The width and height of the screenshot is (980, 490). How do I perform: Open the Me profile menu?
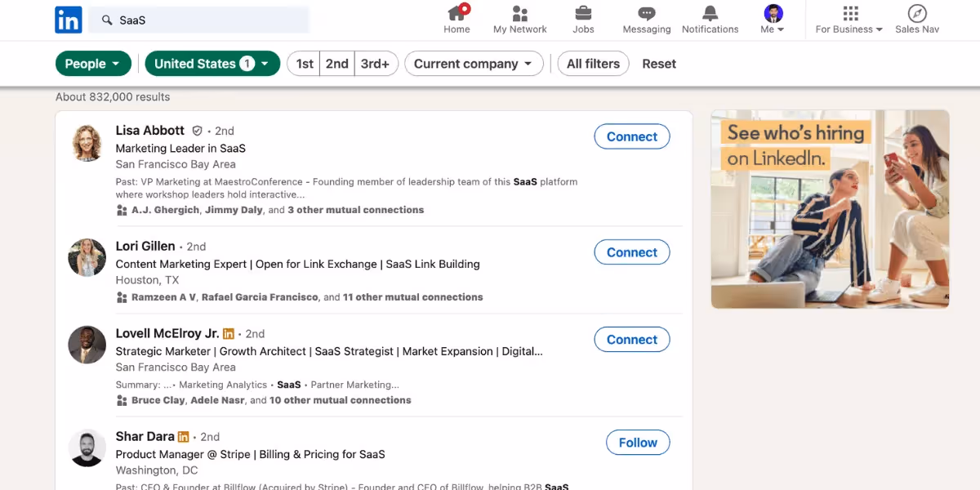tap(773, 20)
